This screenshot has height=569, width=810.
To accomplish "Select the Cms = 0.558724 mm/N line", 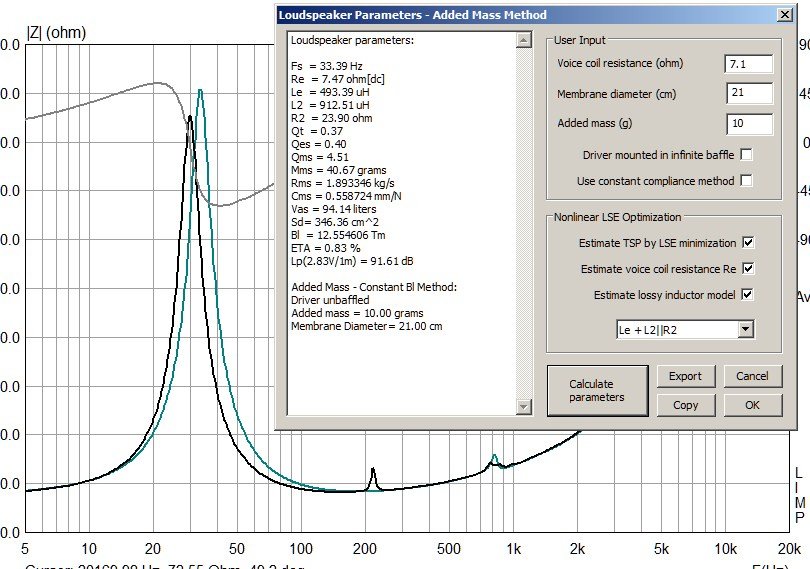I will (346, 196).
